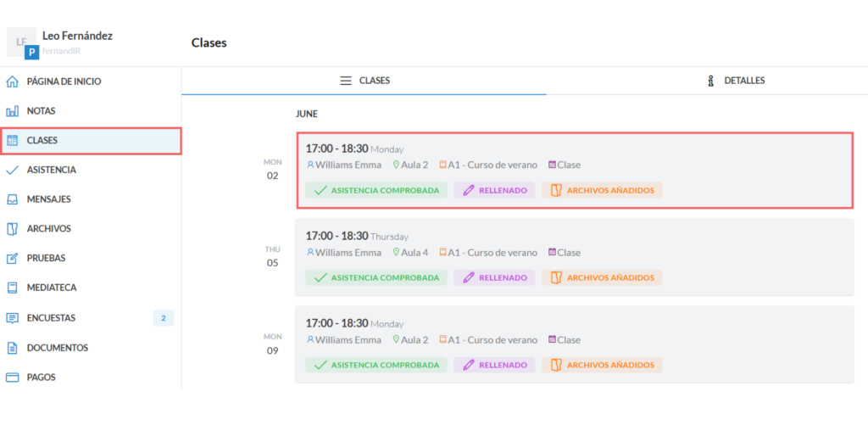Click the Notas bar chart icon
Viewport: 868px width, 425px height.
pyautogui.click(x=12, y=111)
